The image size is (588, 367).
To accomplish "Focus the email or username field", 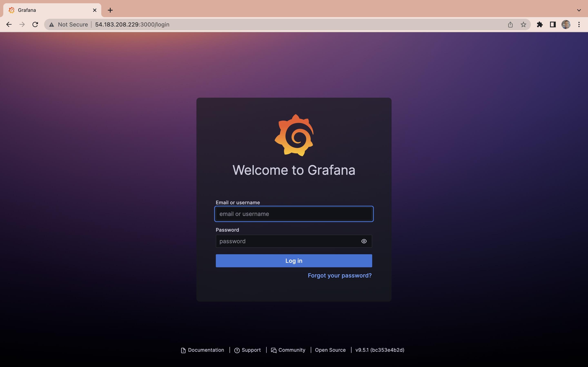I will 294,214.
